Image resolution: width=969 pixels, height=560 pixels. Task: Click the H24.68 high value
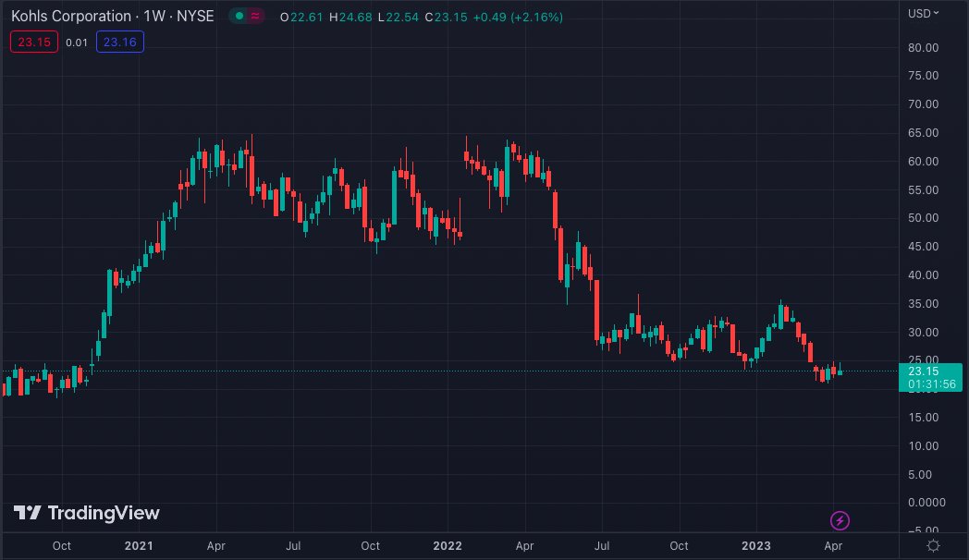pos(350,18)
